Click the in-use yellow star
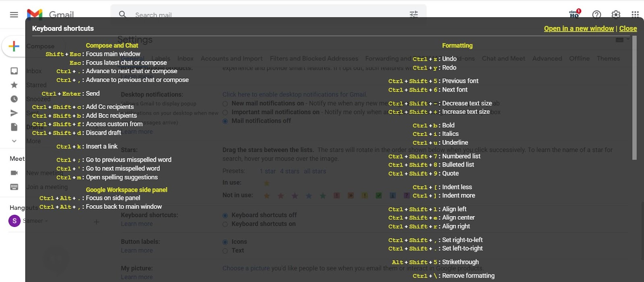The width and height of the screenshot is (644, 282). tap(266, 183)
